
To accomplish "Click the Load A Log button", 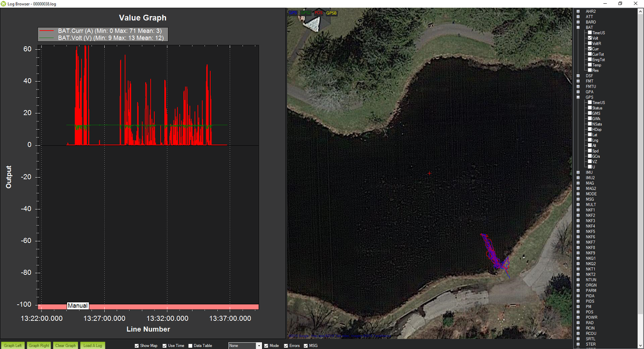I will (x=93, y=346).
